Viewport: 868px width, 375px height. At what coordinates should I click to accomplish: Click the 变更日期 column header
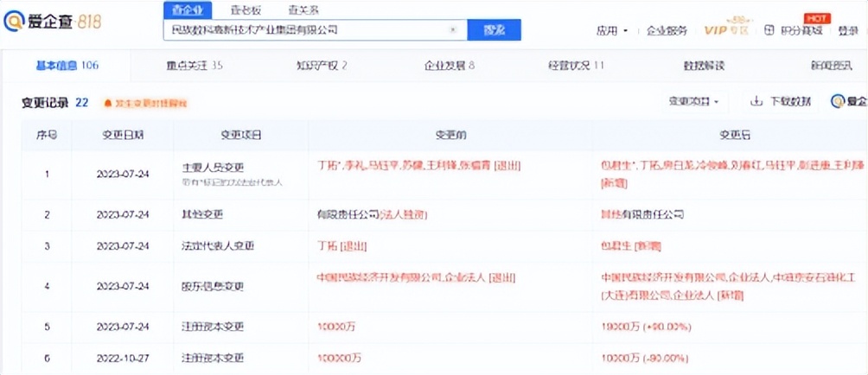123,135
